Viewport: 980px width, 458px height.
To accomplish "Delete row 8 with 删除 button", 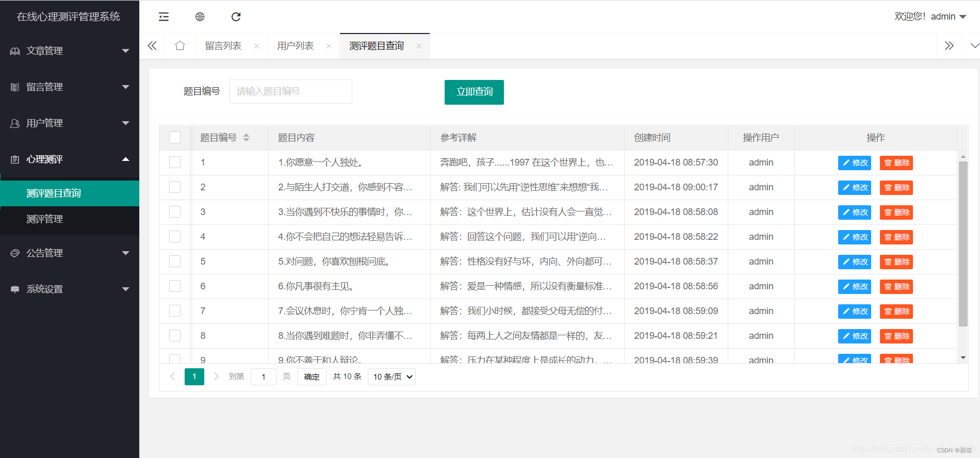I will tap(896, 336).
